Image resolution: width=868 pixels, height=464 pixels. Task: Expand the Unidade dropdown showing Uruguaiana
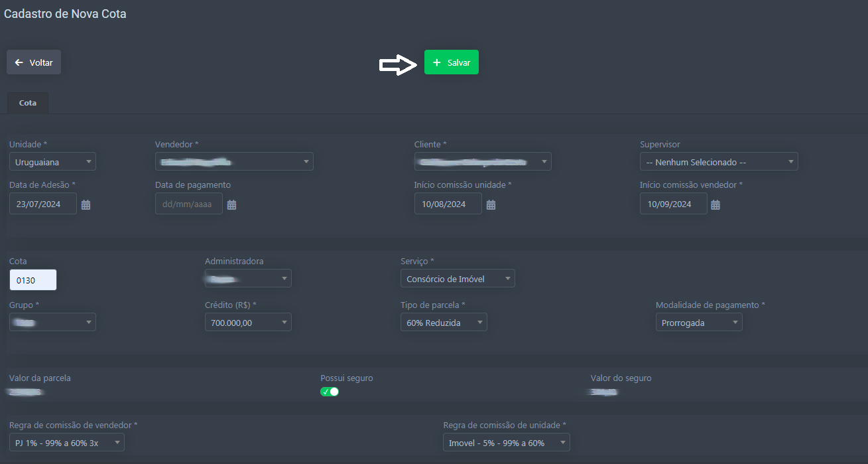tap(52, 162)
